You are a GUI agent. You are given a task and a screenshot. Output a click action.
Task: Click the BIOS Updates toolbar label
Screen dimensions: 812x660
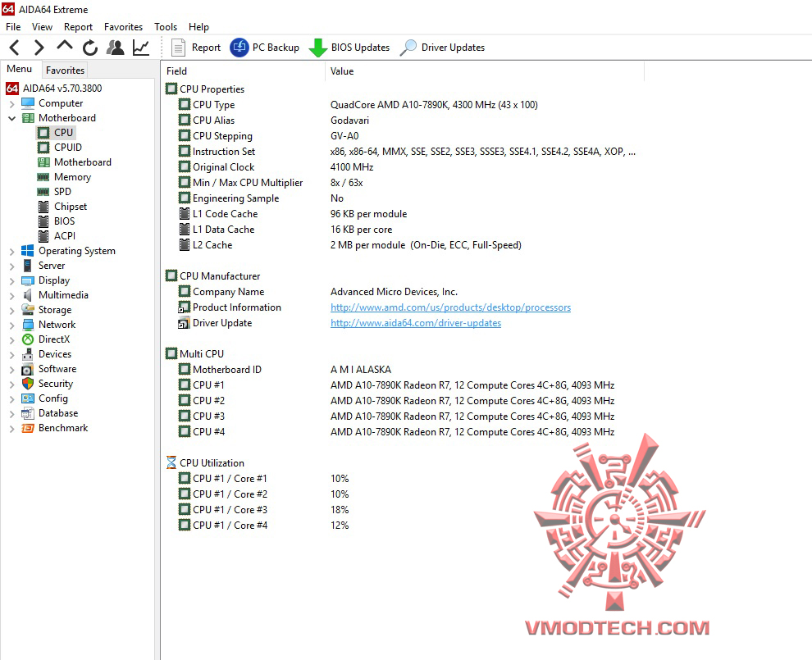click(x=360, y=48)
